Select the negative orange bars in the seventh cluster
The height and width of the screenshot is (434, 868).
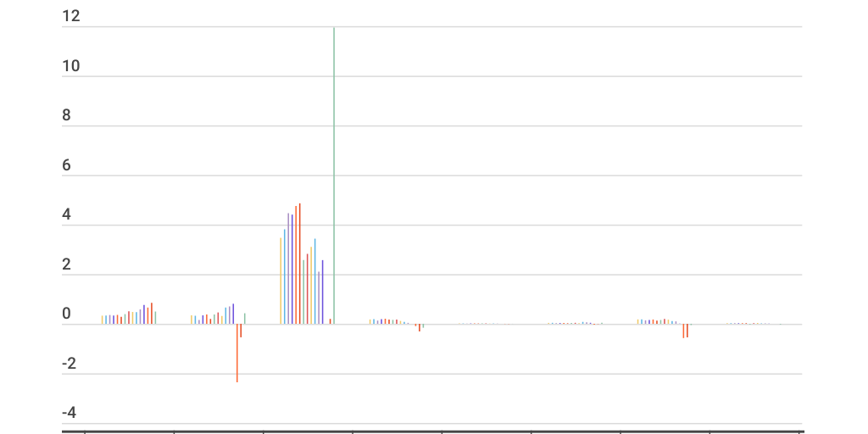click(x=685, y=331)
